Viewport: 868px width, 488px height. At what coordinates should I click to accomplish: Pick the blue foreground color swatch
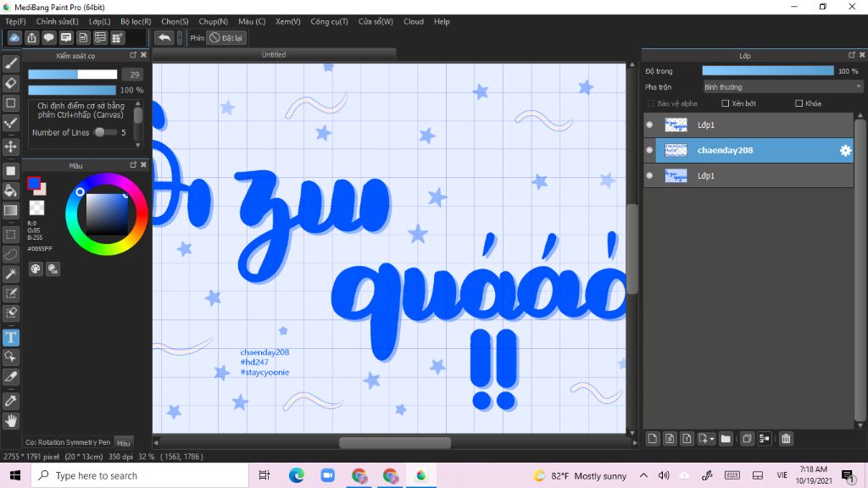tap(34, 183)
